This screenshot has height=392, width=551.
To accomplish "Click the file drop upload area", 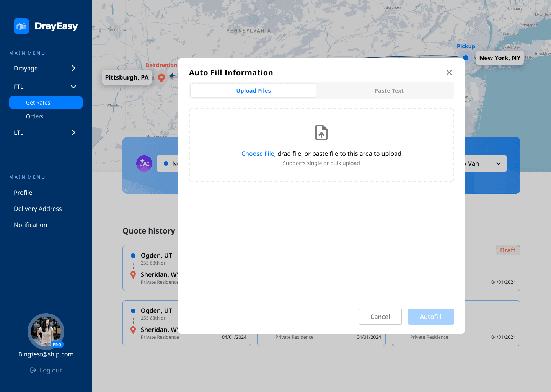I will pos(321,145).
